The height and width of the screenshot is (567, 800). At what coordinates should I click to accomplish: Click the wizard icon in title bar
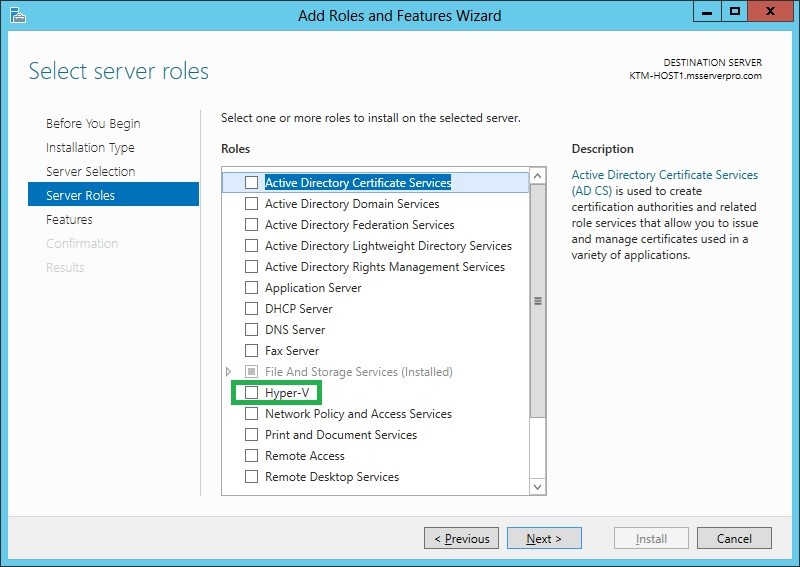(x=17, y=15)
